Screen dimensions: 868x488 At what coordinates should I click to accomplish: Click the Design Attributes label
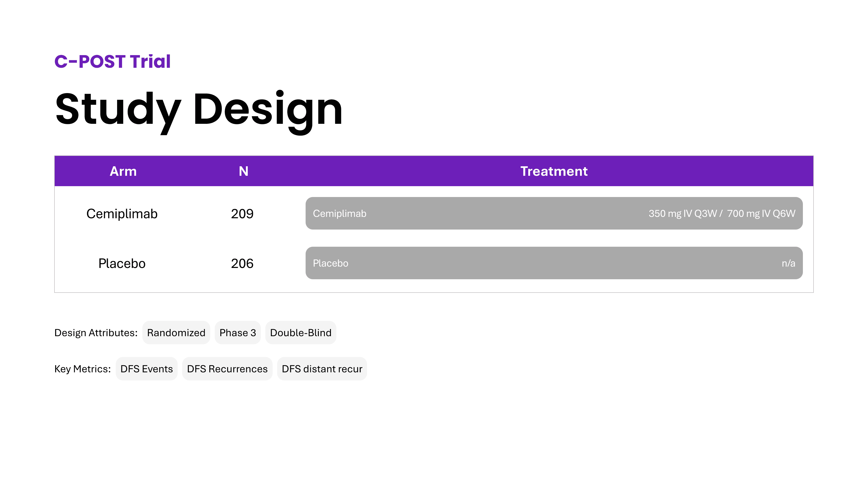[96, 332]
